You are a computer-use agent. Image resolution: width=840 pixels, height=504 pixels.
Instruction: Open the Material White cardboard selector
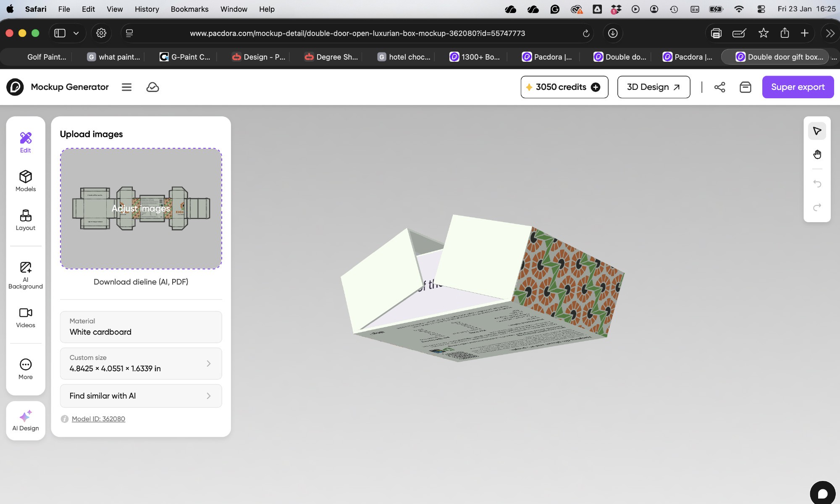(141, 327)
